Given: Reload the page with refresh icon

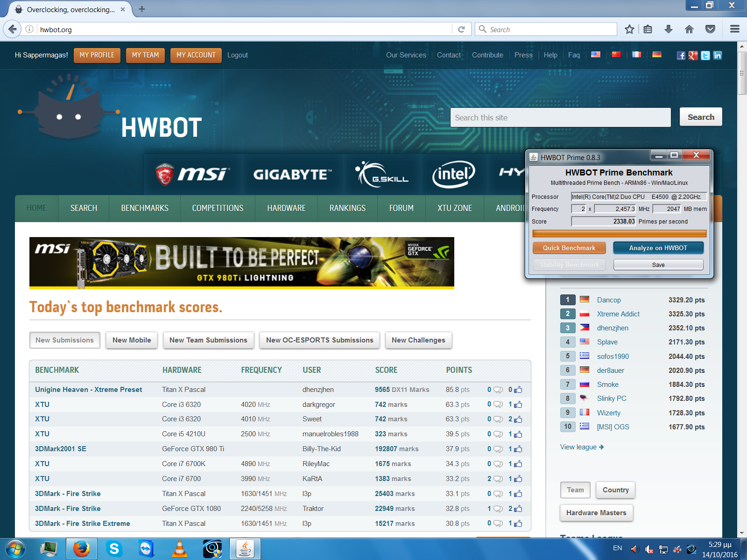Looking at the screenshot, I should tap(461, 29).
